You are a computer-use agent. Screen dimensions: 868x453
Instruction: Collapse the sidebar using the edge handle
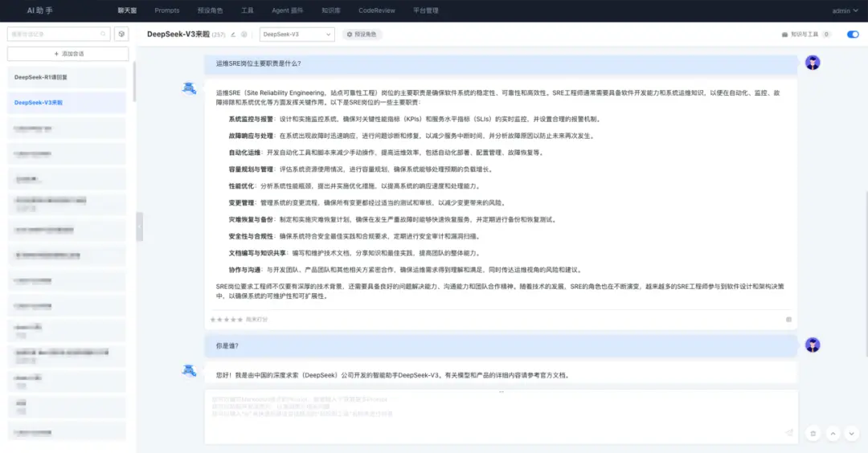140,226
